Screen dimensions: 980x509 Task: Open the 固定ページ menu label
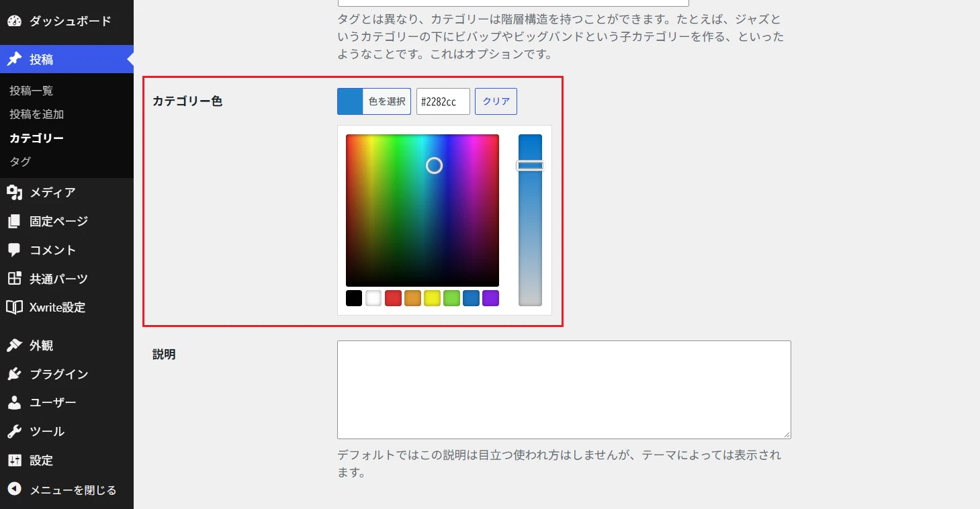pos(59,221)
